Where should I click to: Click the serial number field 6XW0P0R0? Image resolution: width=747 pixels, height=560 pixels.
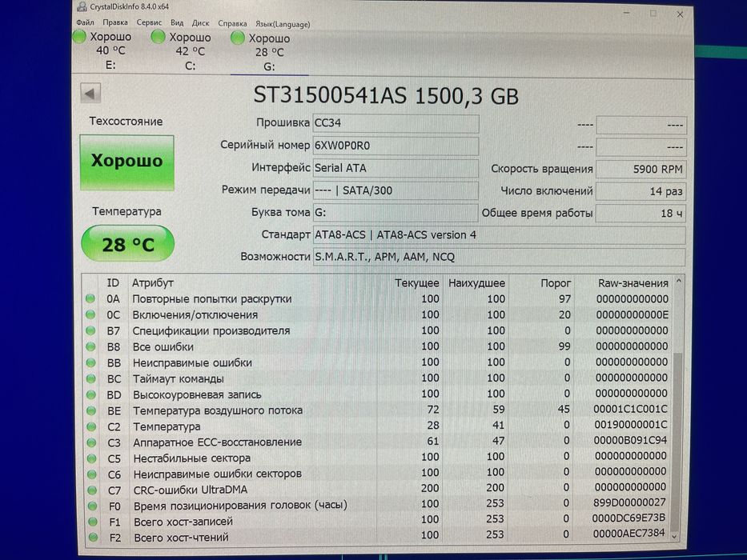click(x=396, y=146)
